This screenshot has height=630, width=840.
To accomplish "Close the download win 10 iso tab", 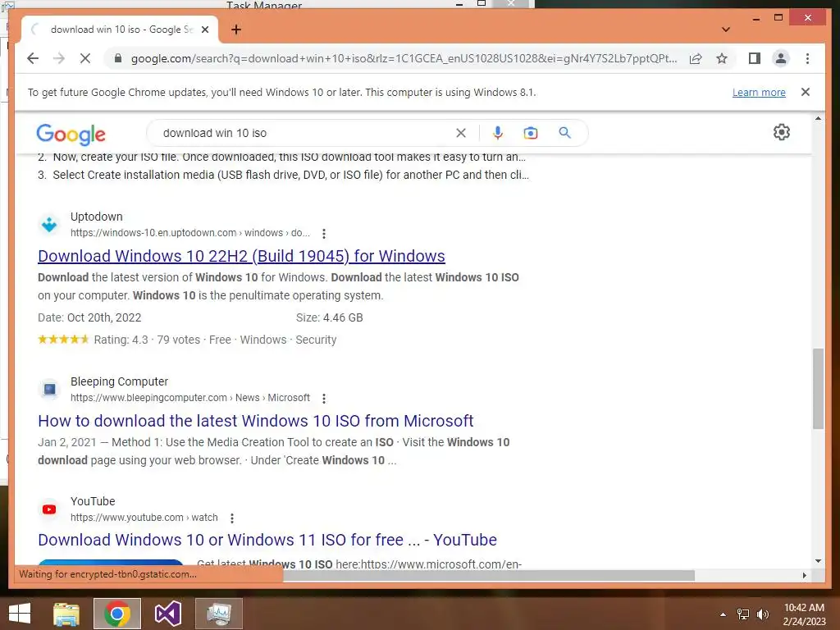I will (x=204, y=30).
